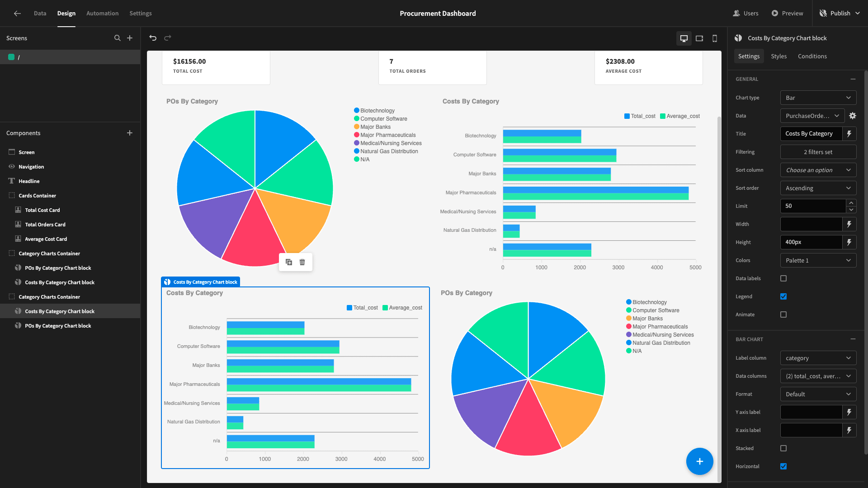The height and width of the screenshot is (488, 868).
Task: Click the Height input field
Action: (811, 242)
